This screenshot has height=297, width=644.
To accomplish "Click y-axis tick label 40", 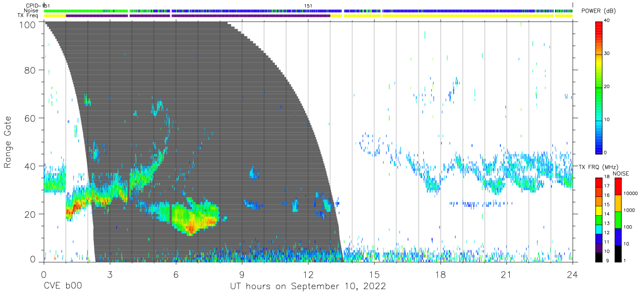I will click(30, 166).
